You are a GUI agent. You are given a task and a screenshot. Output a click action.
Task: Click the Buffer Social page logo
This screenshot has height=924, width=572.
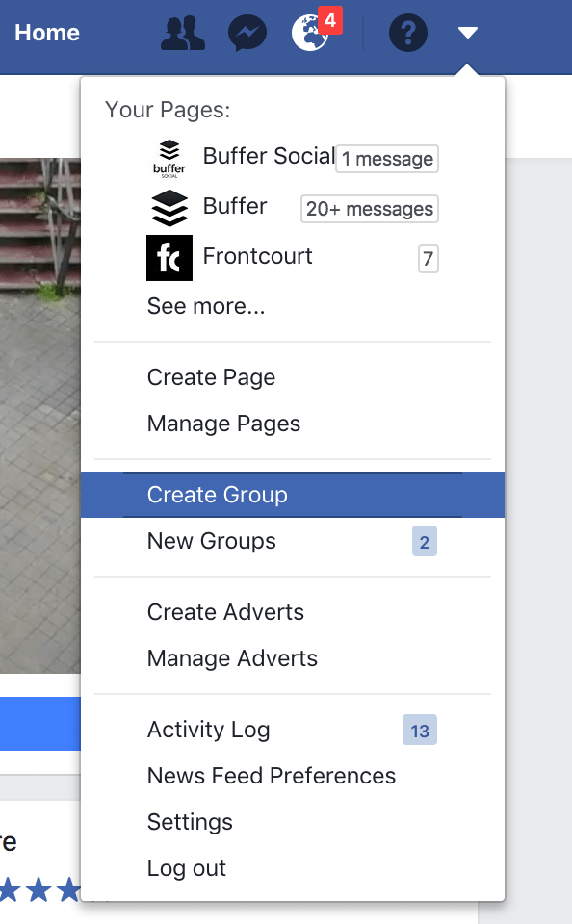[x=169, y=159]
